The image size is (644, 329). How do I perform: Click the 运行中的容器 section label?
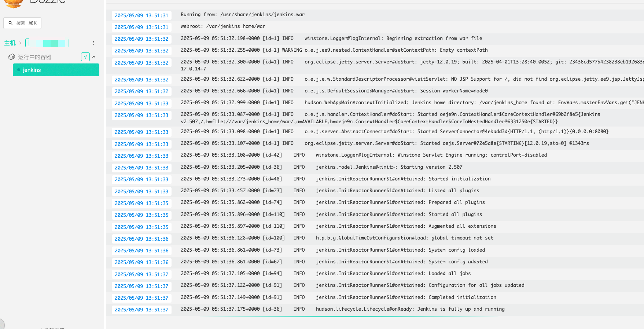pyautogui.click(x=35, y=57)
